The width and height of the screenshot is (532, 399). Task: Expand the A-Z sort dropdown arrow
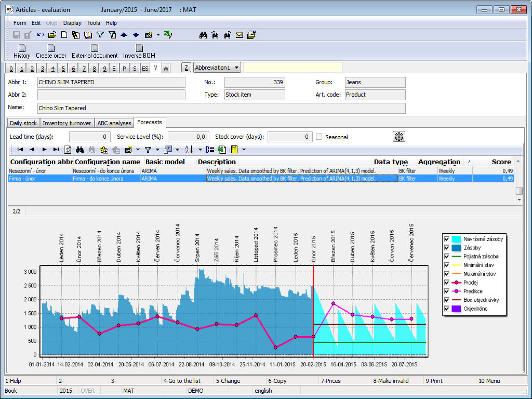tap(200, 150)
